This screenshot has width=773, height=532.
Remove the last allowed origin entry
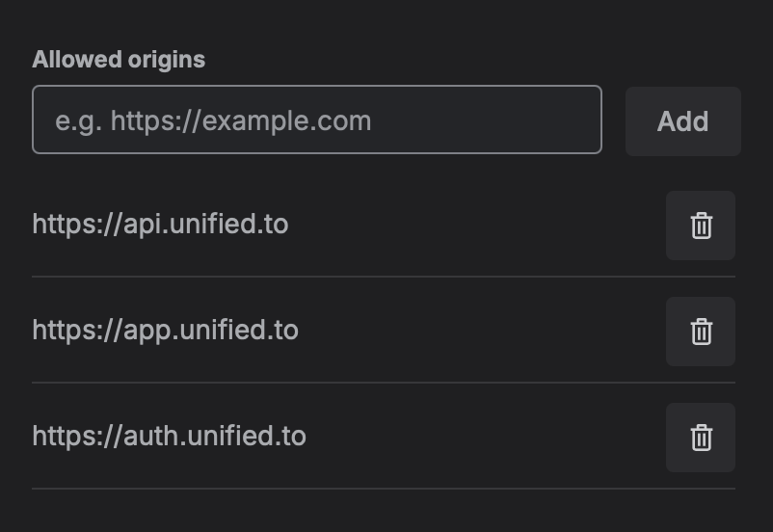(x=701, y=438)
